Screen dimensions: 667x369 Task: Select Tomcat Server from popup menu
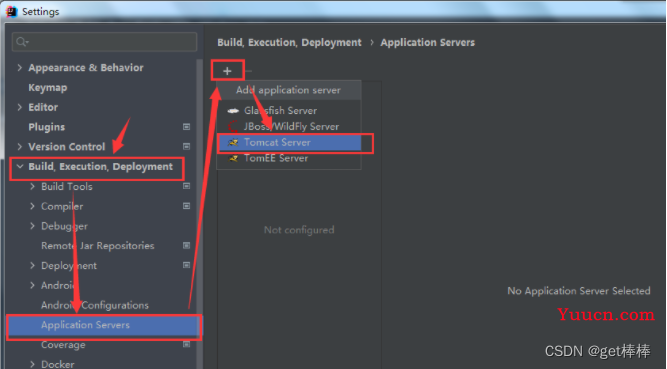[289, 142]
